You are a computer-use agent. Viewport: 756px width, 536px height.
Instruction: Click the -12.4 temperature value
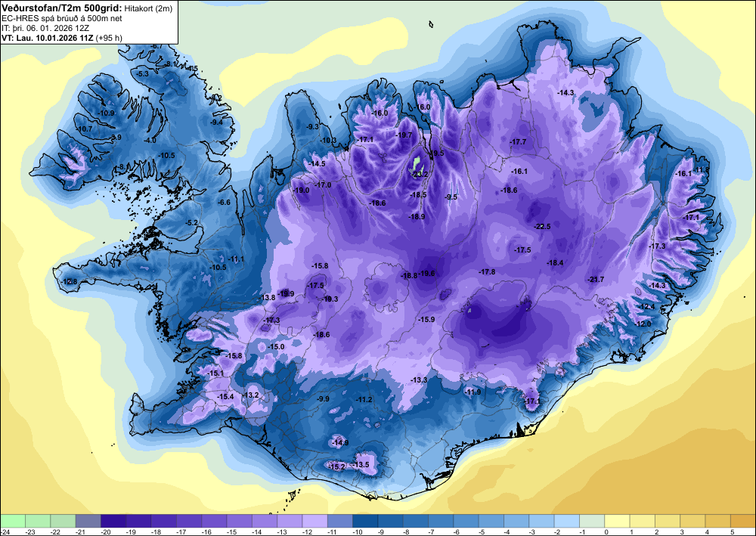[x=647, y=307]
